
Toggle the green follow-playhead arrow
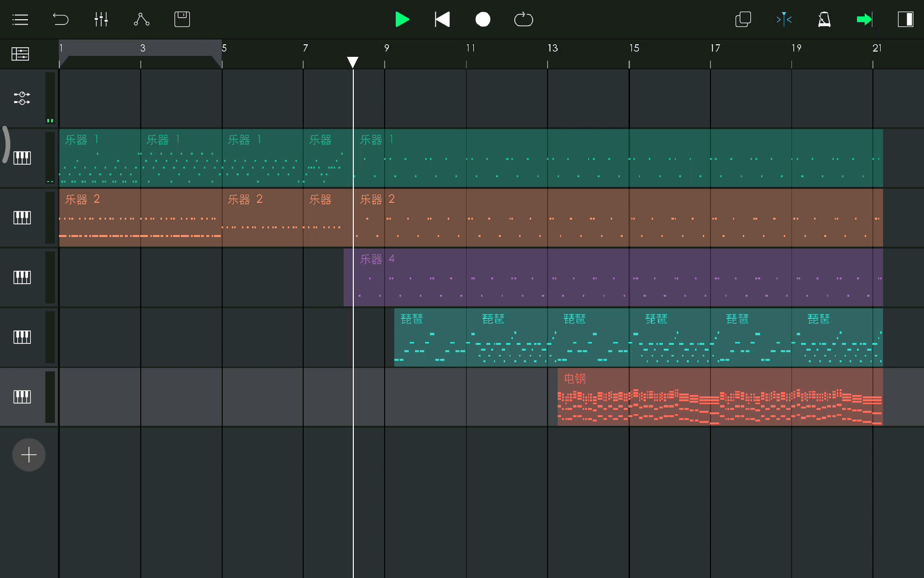[x=865, y=20]
